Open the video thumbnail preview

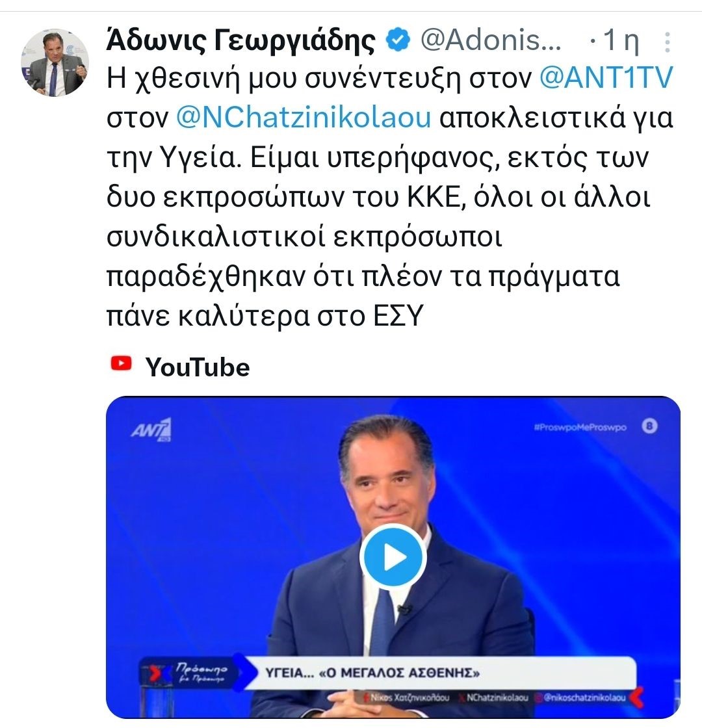pyautogui.click(x=393, y=557)
